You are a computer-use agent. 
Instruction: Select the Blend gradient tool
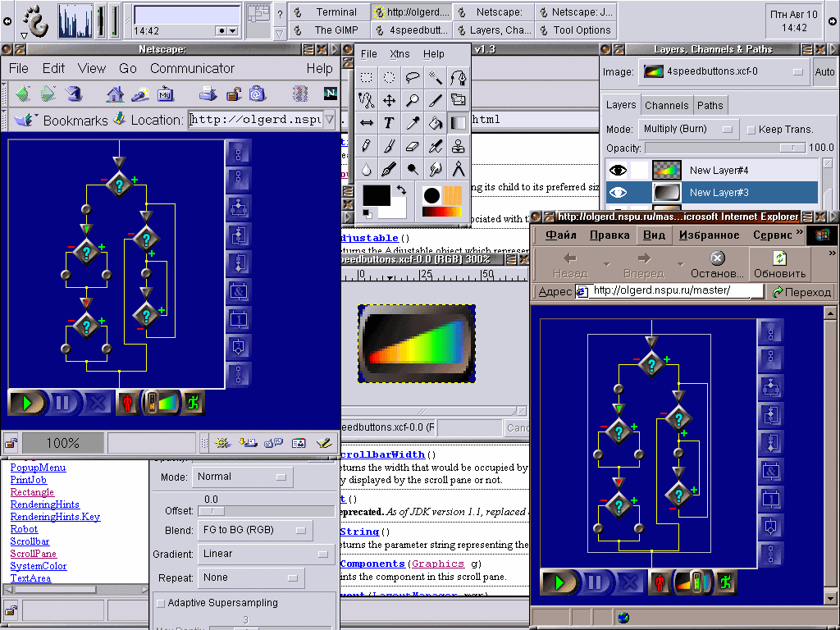pyautogui.click(x=459, y=123)
